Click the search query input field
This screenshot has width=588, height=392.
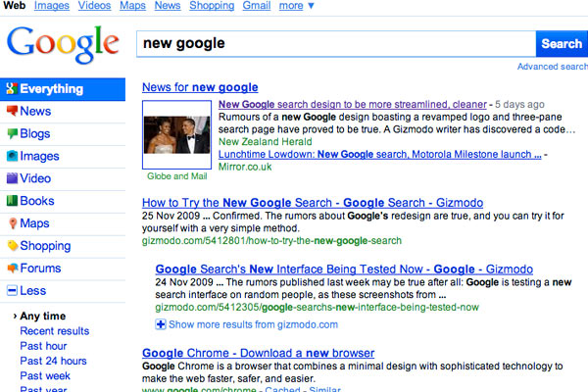(x=333, y=43)
